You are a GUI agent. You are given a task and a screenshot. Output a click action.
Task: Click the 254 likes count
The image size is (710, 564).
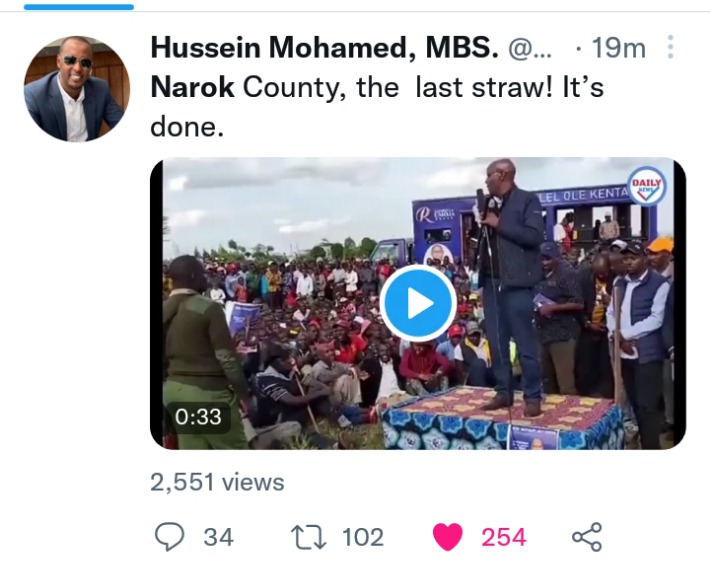tap(504, 537)
